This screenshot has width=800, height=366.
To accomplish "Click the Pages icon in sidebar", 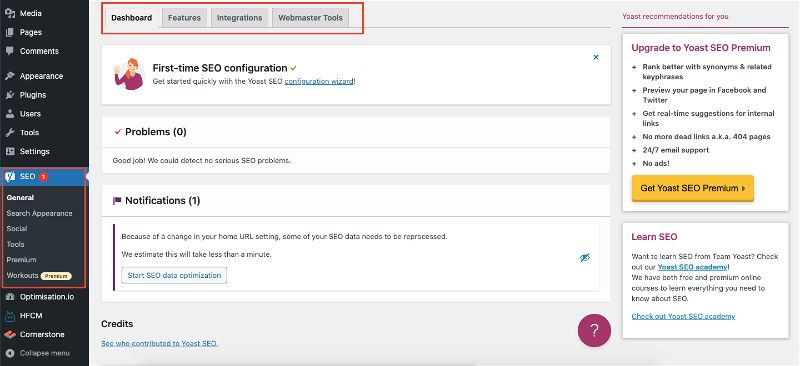I will (10, 32).
